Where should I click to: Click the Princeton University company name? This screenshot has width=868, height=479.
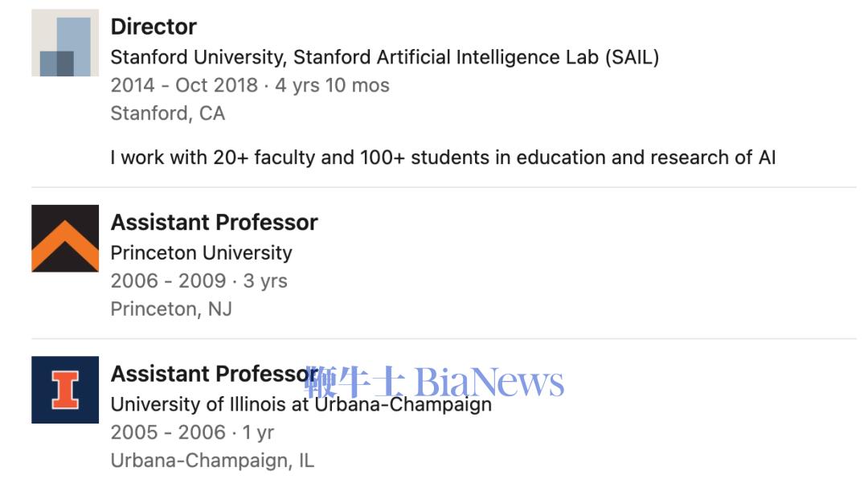(x=201, y=252)
